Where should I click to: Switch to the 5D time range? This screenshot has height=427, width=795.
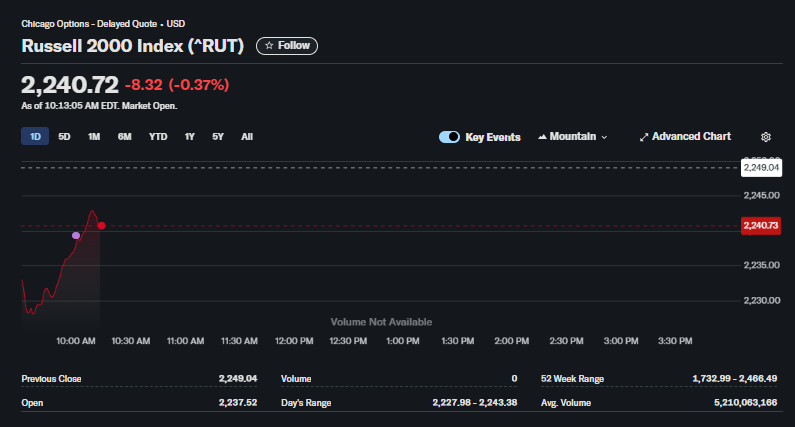(x=64, y=136)
